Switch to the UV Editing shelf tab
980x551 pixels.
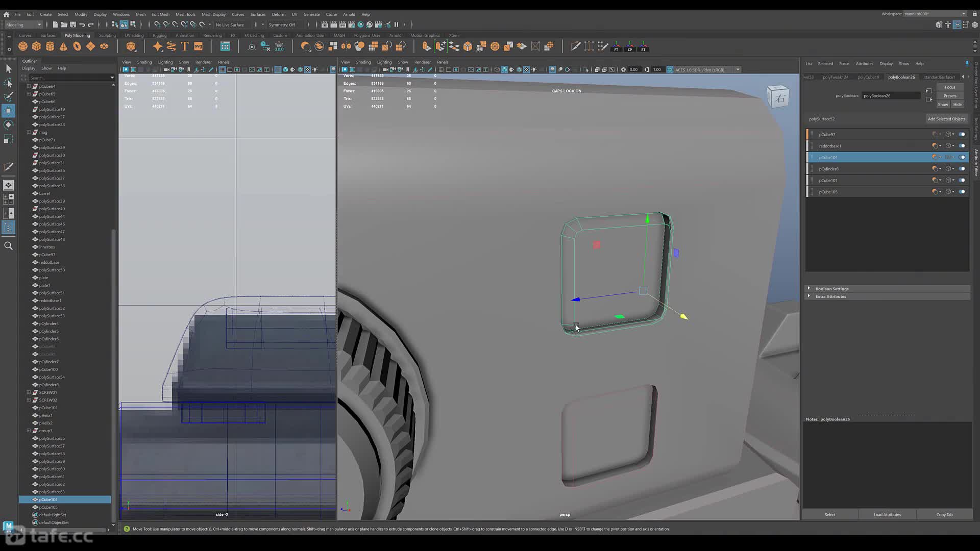click(134, 35)
